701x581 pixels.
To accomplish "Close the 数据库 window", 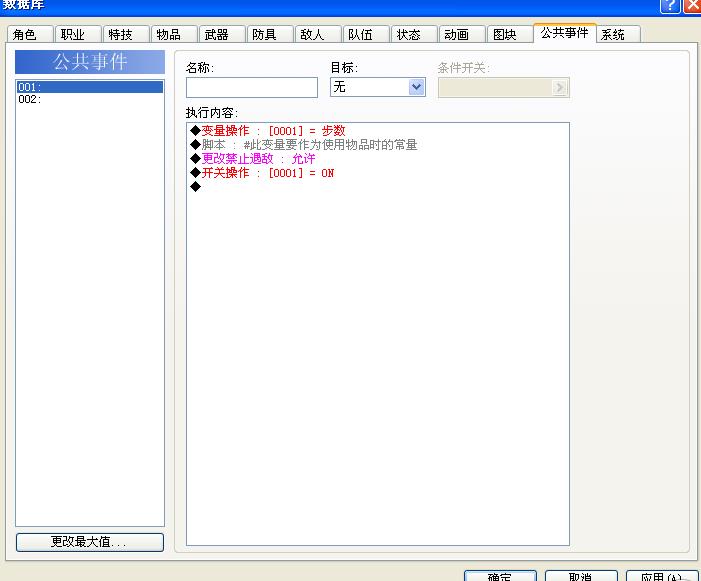I will coord(692,6).
